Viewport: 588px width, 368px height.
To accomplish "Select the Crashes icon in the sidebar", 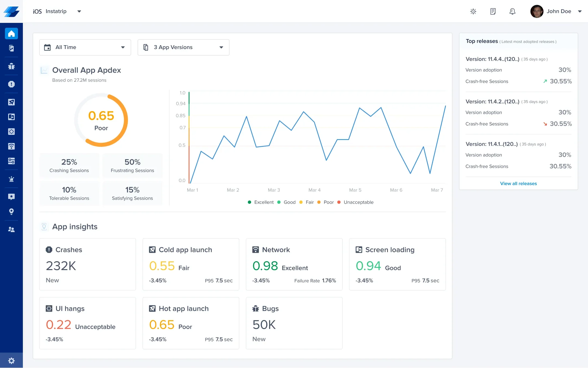I will [x=11, y=84].
